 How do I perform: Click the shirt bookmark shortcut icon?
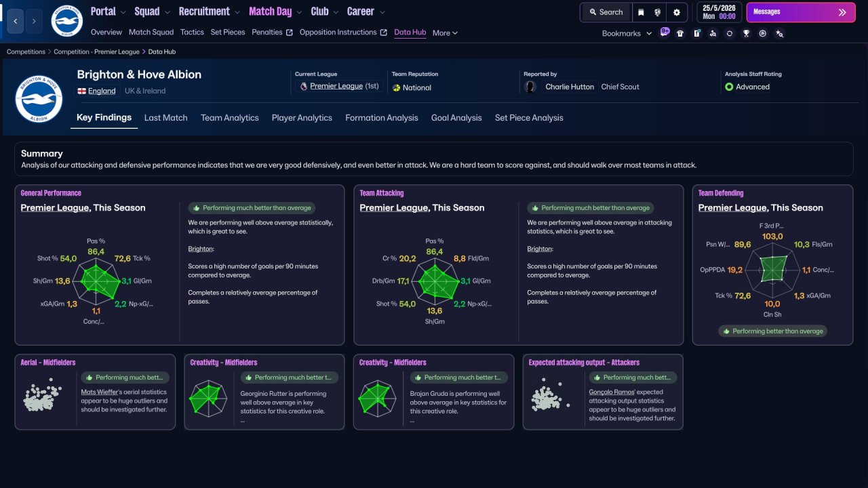pyautogui.click(x=680, y=33)
